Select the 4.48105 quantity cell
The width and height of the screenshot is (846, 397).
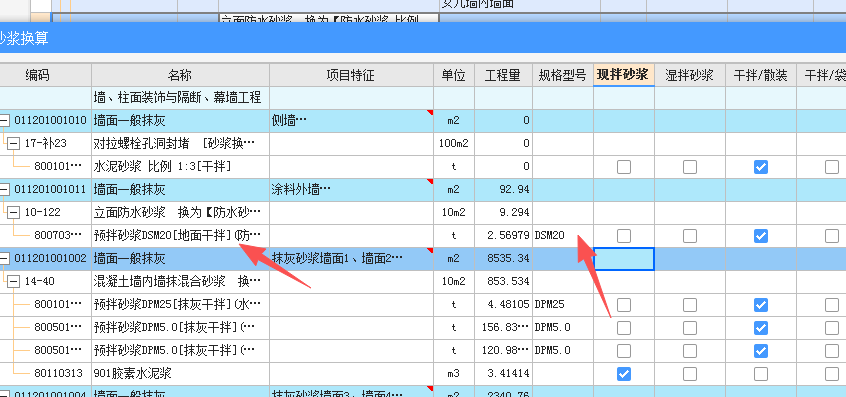click(503, 305)
